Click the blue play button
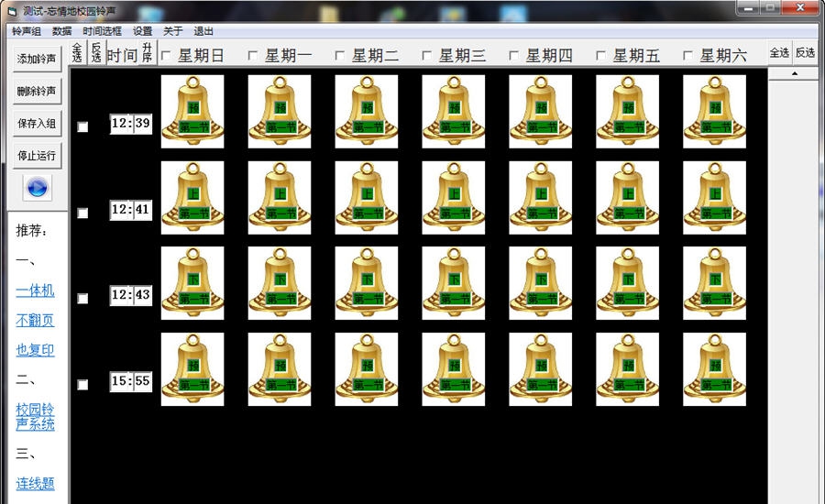The image size is (825, 504). (x=38, y=188)
